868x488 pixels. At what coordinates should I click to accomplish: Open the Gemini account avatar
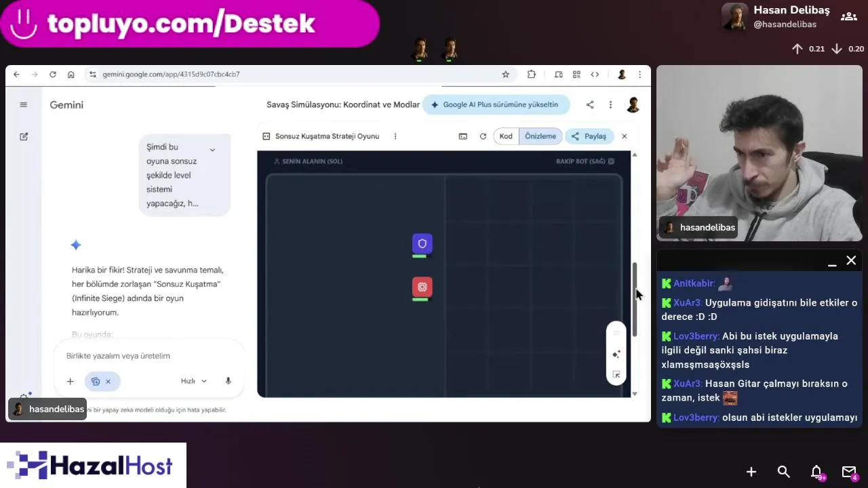[x=633, y=105]
